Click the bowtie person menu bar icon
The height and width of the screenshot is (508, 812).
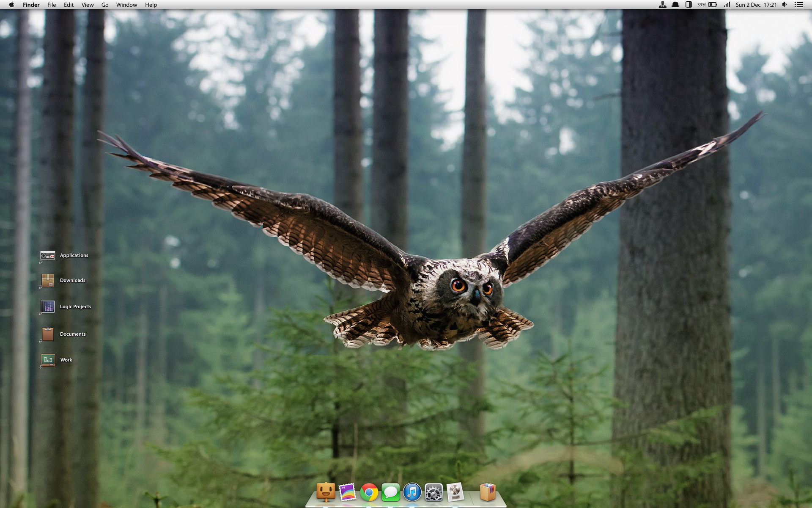click(663, 5)
